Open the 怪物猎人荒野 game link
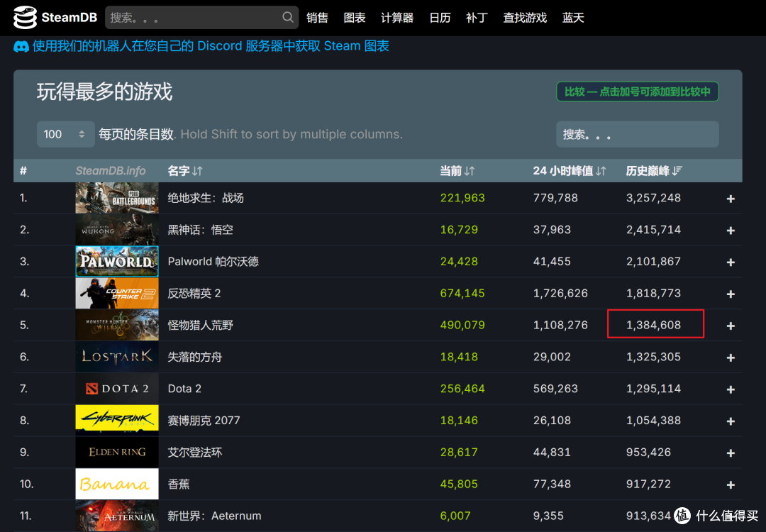The image size is (766, 532). [x=200, y=325]
